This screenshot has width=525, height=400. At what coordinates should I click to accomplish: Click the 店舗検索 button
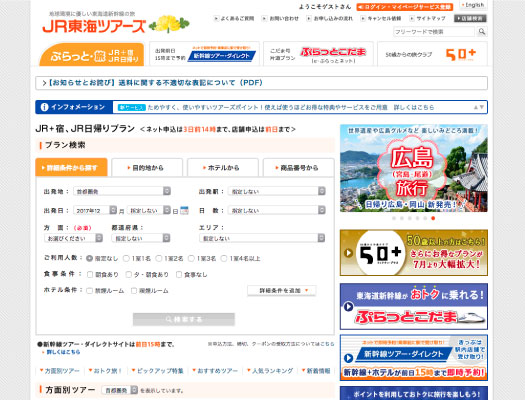[x=470, y=18]
